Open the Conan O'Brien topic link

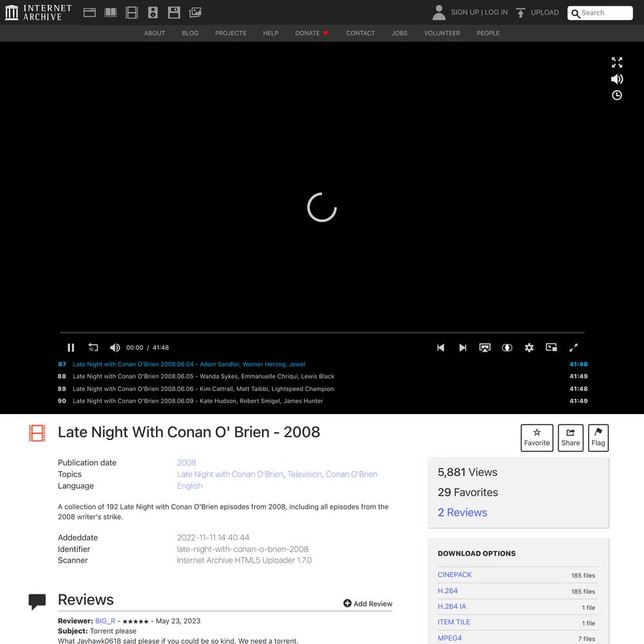(352, 474)
